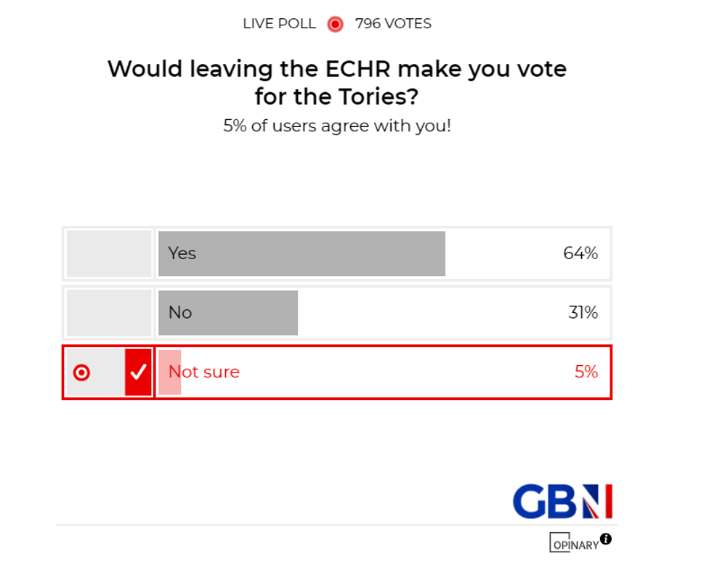Viewport: 712px width, 588px height.
Task: Click the 5% of users agree message
Action: click(x=337, y=126)
